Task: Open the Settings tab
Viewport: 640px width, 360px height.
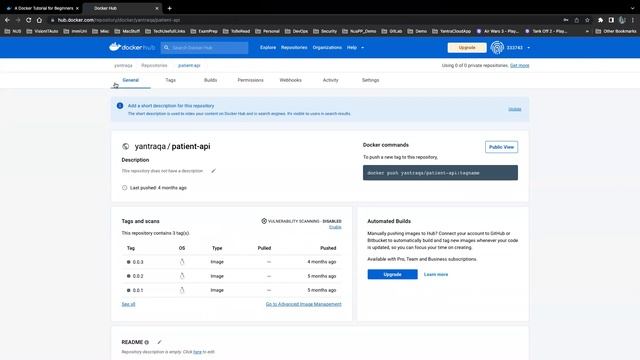Action: coord(371,80)
